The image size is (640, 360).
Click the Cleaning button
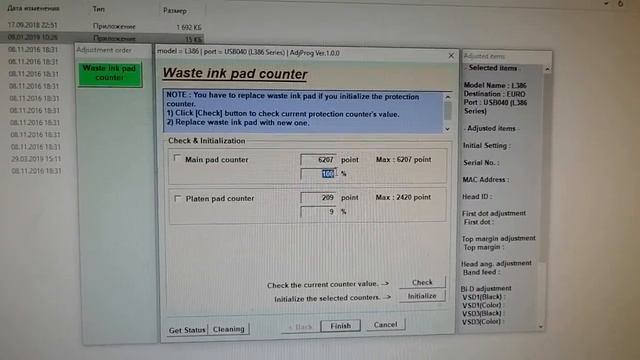coord(229,329)
